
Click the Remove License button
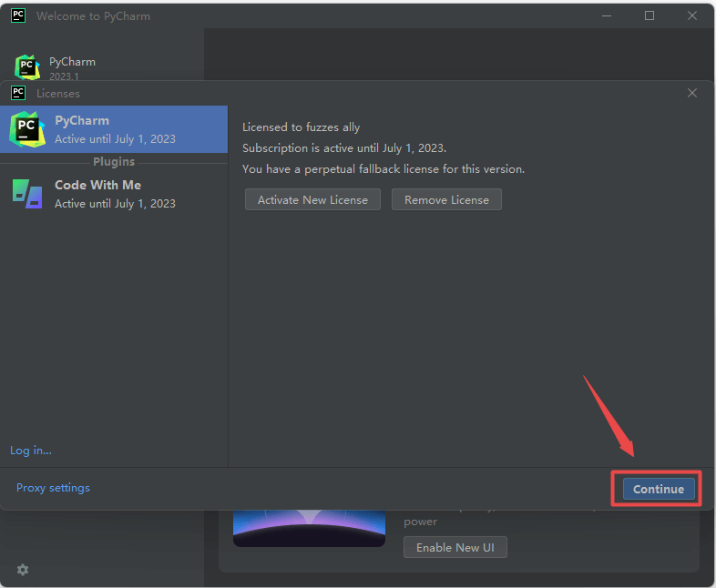click(446, 199)
